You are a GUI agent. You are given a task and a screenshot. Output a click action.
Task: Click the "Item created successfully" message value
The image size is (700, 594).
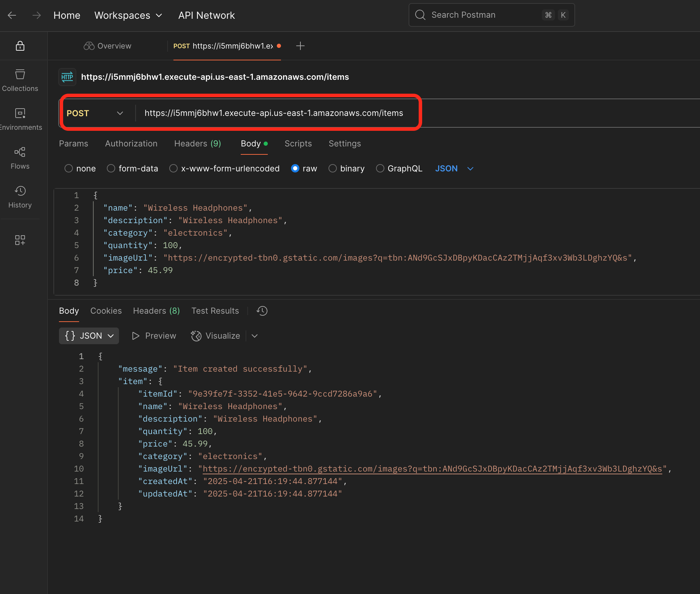tap(240, 369)
